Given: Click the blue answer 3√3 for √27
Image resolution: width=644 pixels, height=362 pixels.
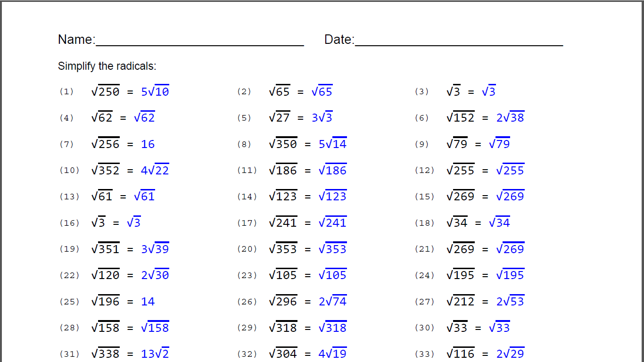Looking at the screenshot, I should [322, 117].
